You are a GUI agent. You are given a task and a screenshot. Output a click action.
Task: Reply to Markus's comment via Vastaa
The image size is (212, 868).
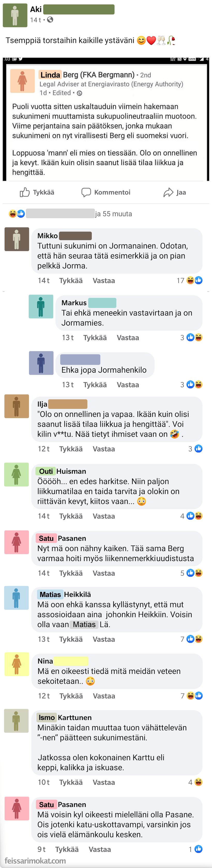[128, 337]
